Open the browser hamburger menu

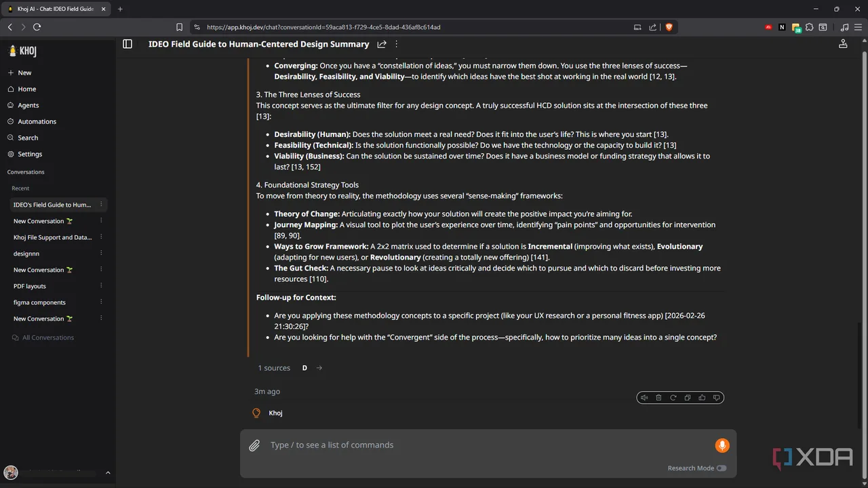[x=858, y=27]
